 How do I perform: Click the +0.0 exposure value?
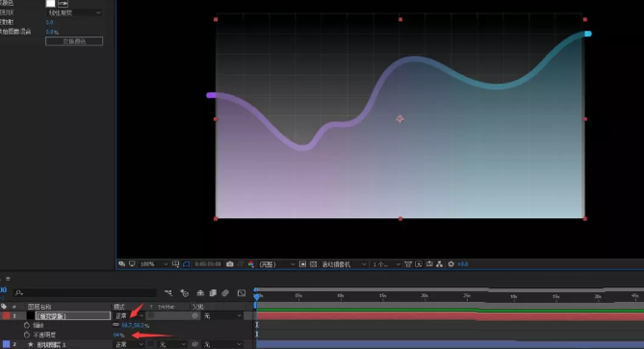463,264
